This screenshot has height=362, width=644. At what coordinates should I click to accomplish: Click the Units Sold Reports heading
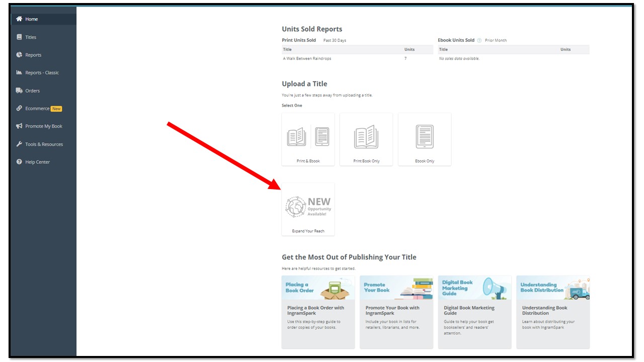click(312, 29)
